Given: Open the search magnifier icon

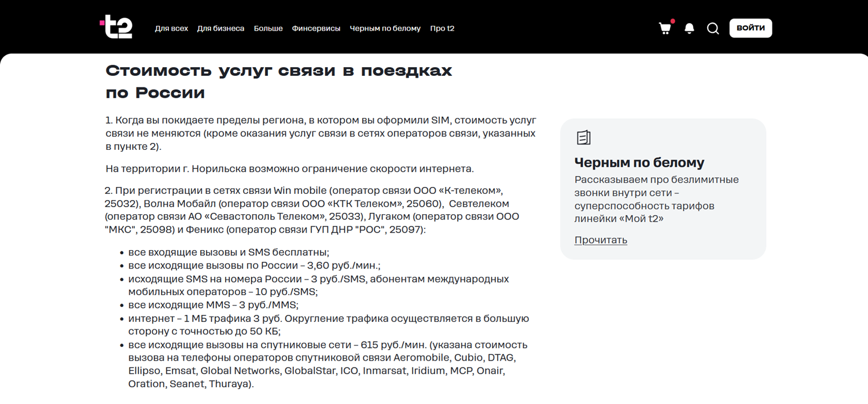Looking at the screenshot, I should [x=713, y=28].
